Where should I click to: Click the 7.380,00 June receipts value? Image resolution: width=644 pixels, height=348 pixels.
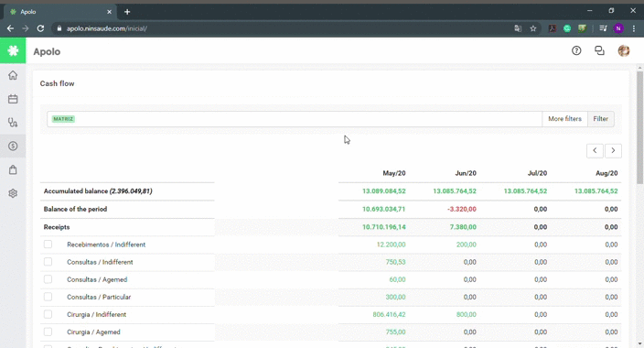tap(463, 227)
